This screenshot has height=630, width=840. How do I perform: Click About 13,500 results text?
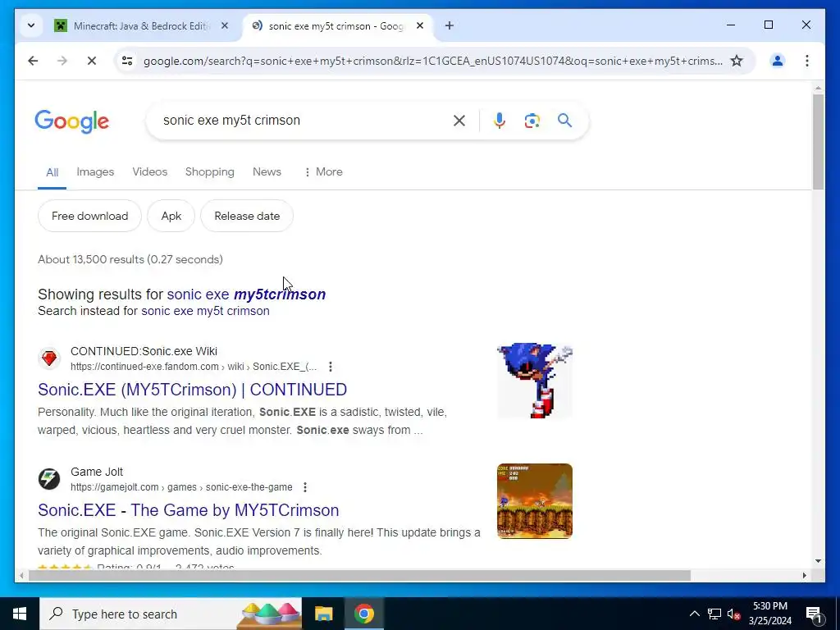[130, 260]
